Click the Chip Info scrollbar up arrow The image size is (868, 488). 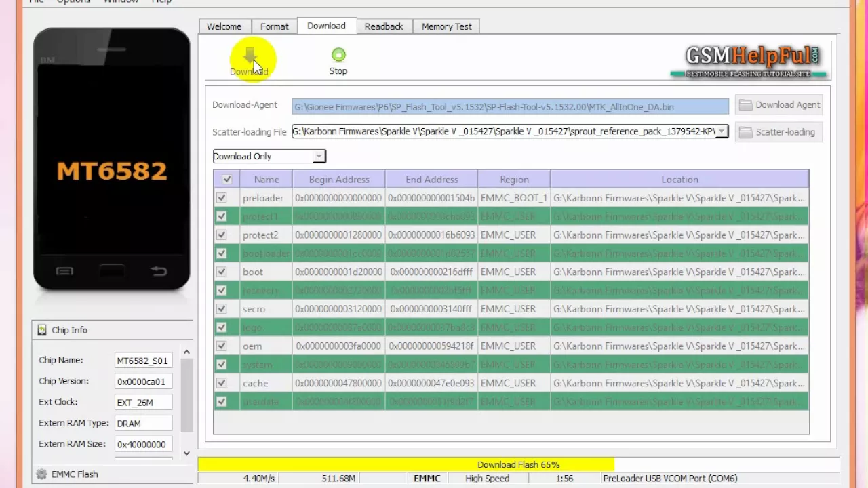186,352
